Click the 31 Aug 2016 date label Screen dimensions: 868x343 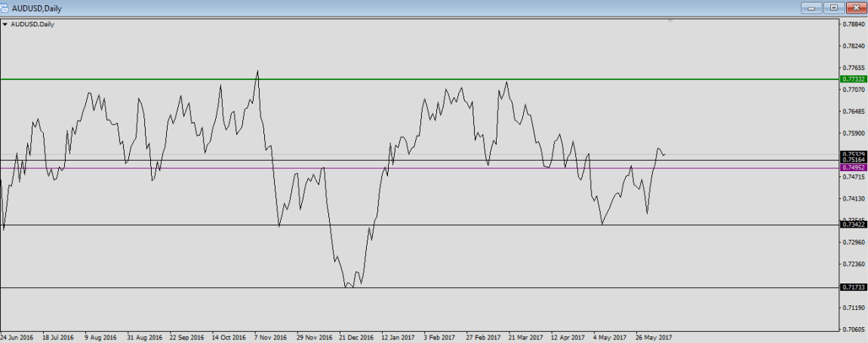click(144, 337)
